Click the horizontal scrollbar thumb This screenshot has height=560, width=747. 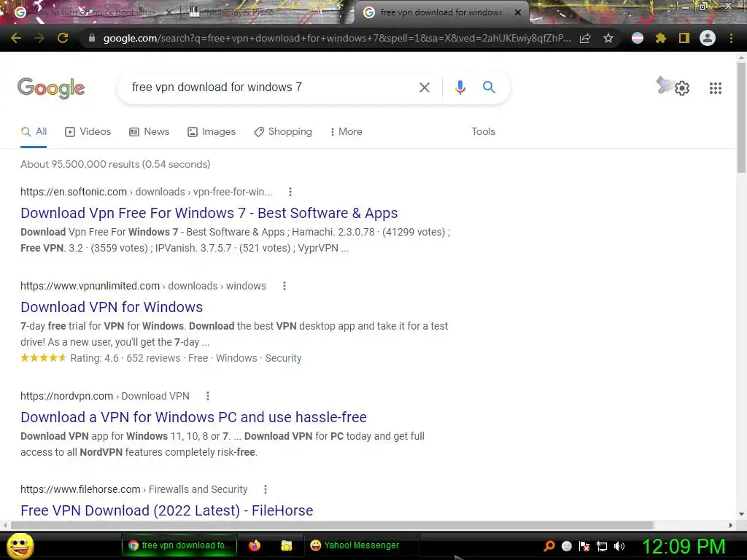pyautogui.click(x=332, y=525)
